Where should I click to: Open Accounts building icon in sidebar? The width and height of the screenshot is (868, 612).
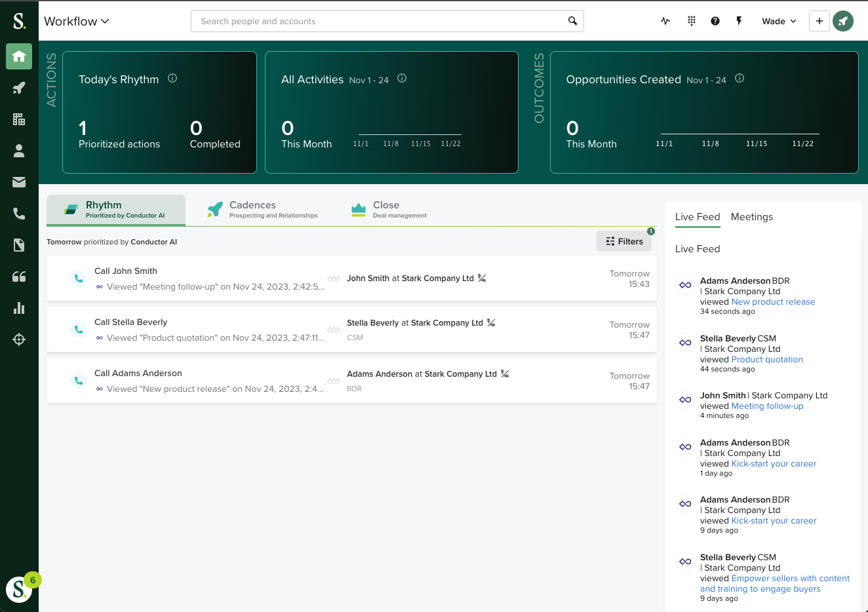(x=19, y=119)
